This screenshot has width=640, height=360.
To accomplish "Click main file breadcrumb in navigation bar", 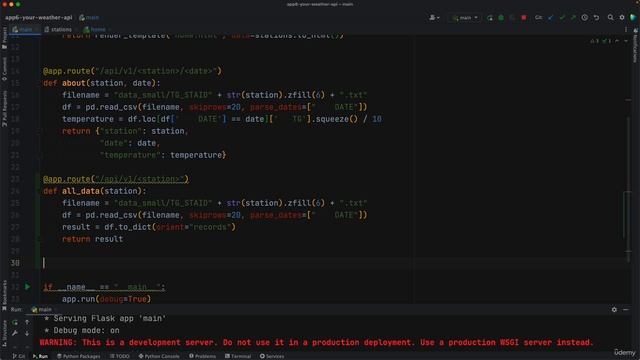I will [x=89, y=18].
